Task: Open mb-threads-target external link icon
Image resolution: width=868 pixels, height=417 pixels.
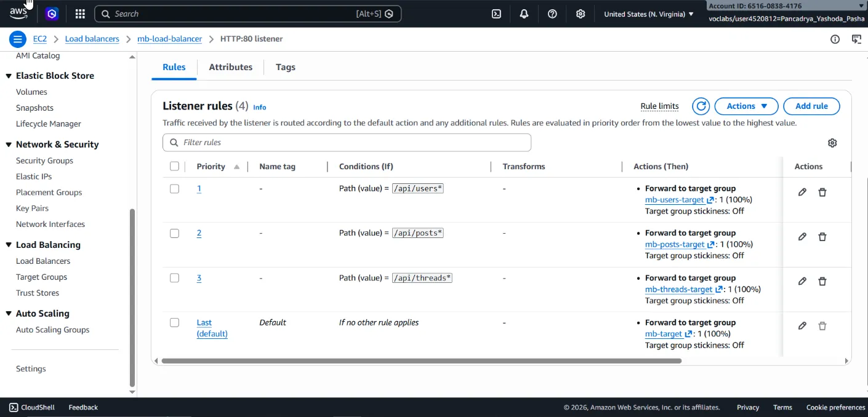Action: [x=718, y=289]
